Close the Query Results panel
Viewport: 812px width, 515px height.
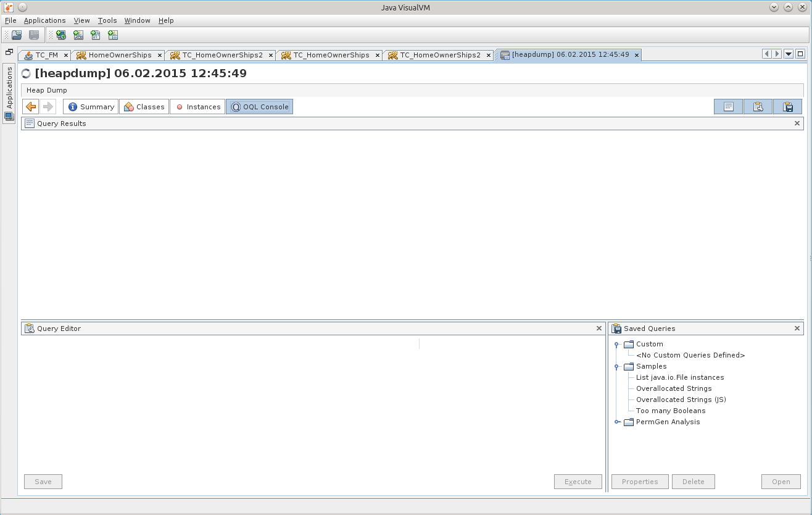797,124
